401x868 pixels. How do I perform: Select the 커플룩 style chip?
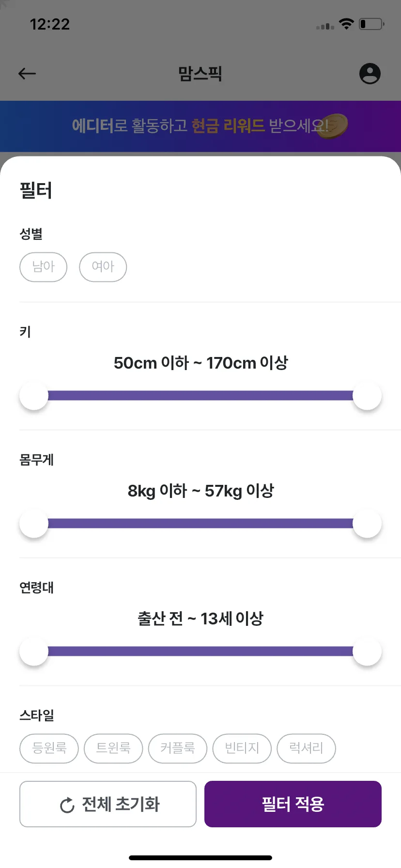[x=178, y=748]
